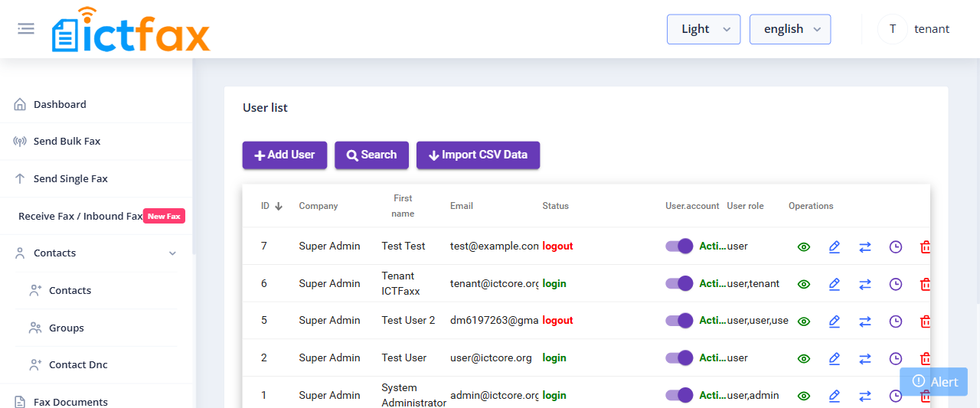Click the ICTFax logo
Screen dimensions: 980x408
[131, 31]
